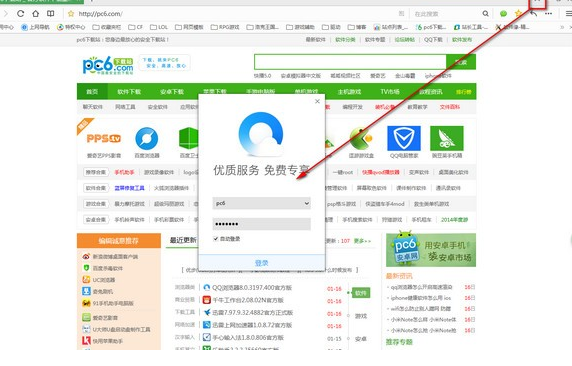Screen dimensions: 572x366
Task: Toggle the 自动登录 checkbox
Action: [x=216, y=239]
